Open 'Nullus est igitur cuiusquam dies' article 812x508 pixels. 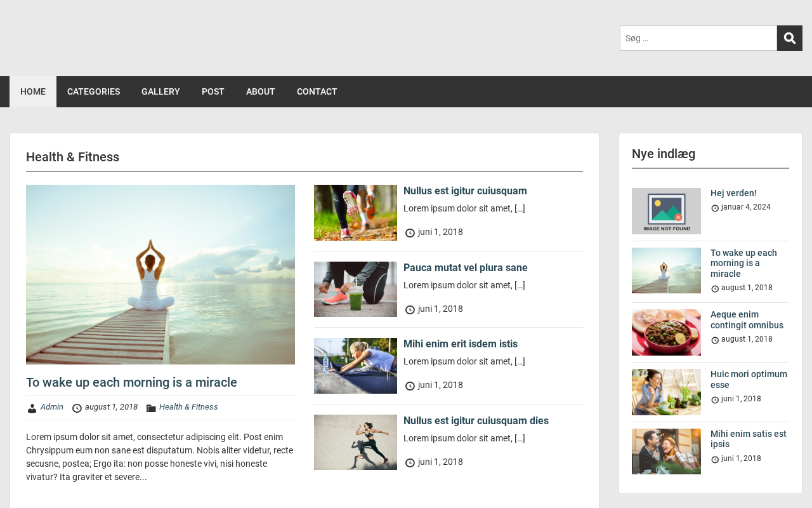pos(476,420)
